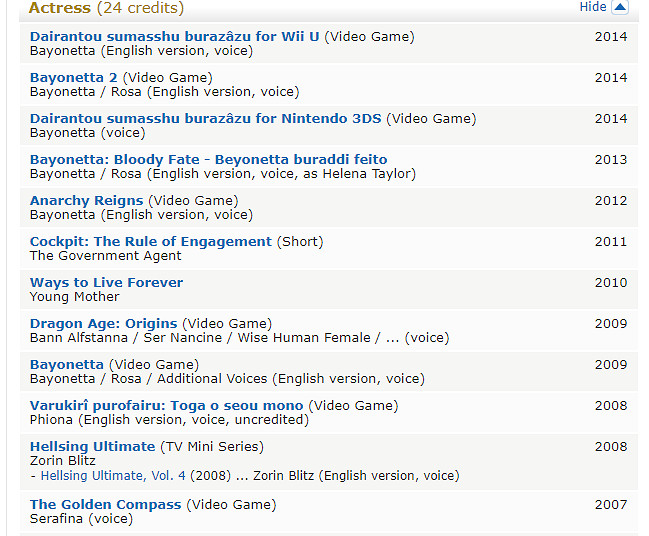Image resolution: width=649 pixels, height=536 pixels.
Task: Open the Hellsing Ultimate, Vol. 4 episode link
Action: pyautogui.click(x=120, y=476)
